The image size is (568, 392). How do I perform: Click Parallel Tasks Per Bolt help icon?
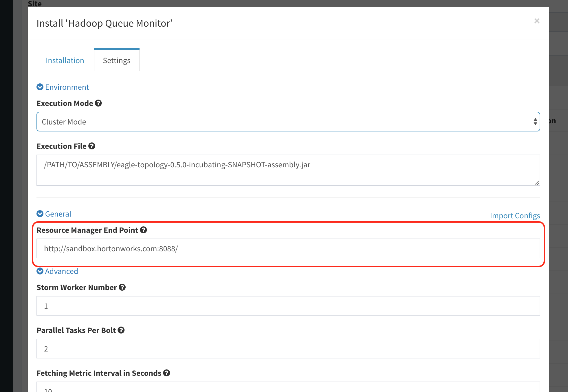(121, 330)
